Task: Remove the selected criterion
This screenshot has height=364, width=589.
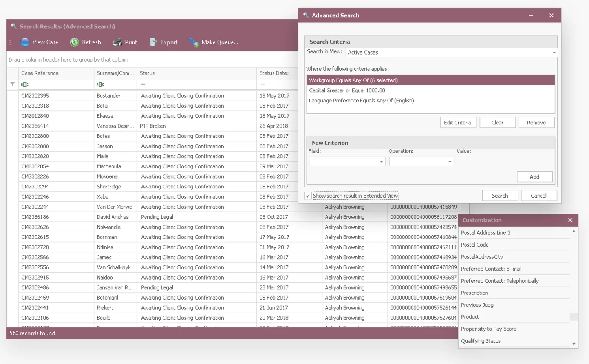Action: [536, 123]
